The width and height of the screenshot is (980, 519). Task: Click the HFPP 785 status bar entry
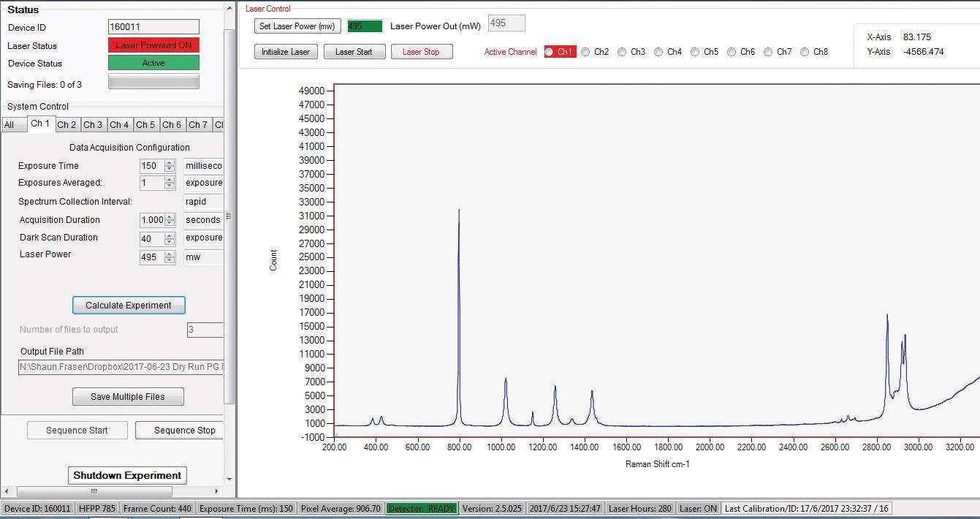(96, 509)
